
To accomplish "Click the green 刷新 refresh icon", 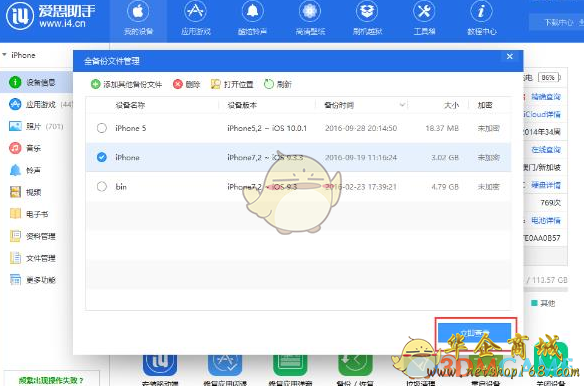I will pos(269,84).
